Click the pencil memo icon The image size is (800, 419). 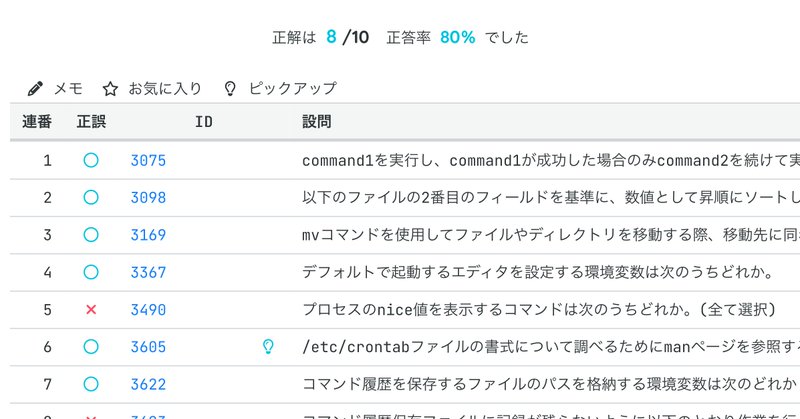coord(36,88)
